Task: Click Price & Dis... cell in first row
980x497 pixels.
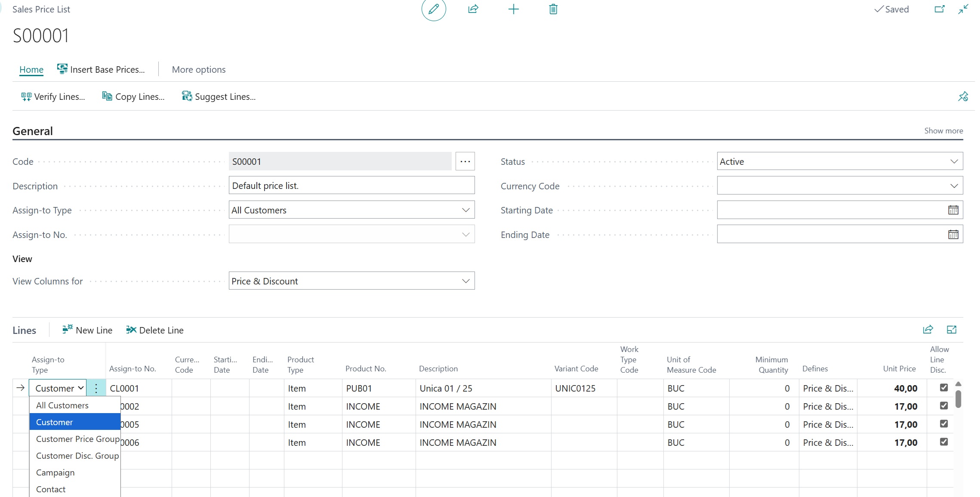Action: [x=828, y=388]
